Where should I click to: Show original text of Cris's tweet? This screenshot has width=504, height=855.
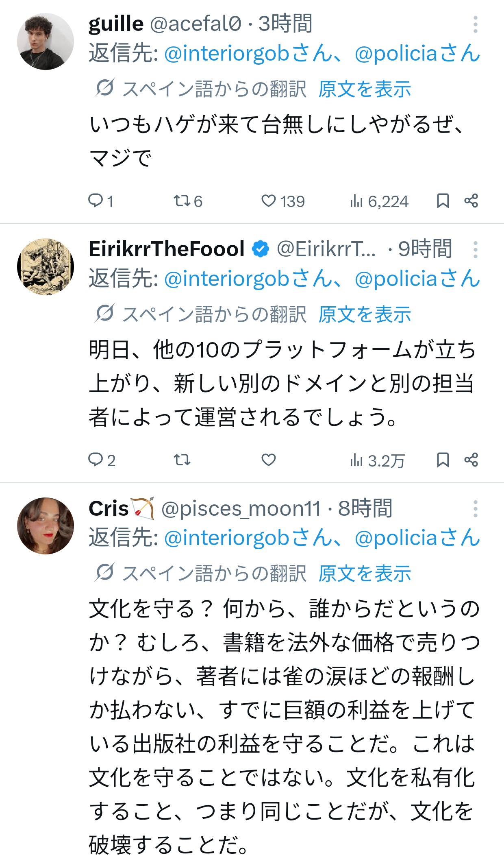(x=365, y=574)
